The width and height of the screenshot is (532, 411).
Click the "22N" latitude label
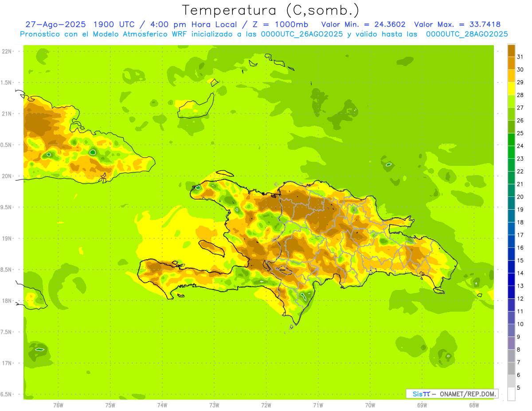[x=7, y=51]
